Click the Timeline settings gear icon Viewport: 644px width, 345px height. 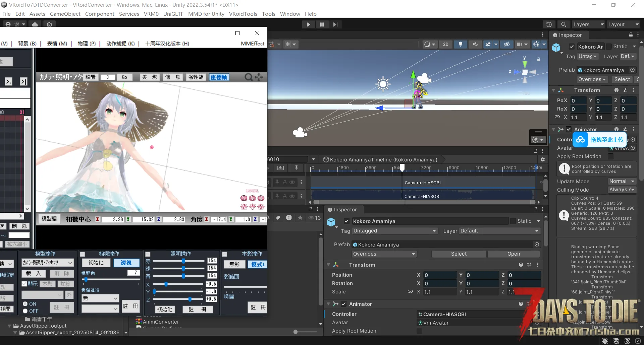coord(542,159)
